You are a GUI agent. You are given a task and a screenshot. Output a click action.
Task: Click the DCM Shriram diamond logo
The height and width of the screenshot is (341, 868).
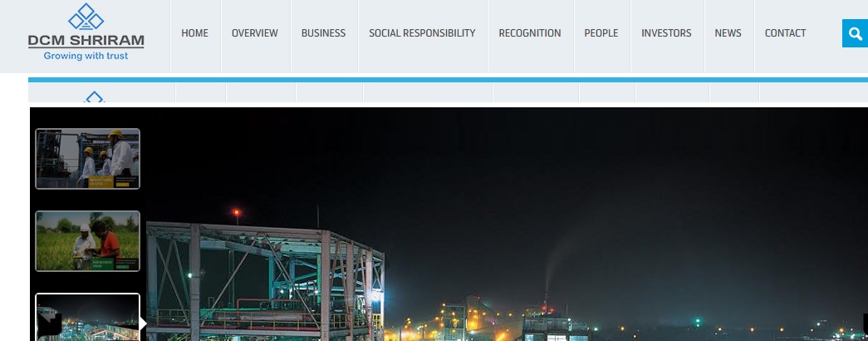click(x=86, y=17)
